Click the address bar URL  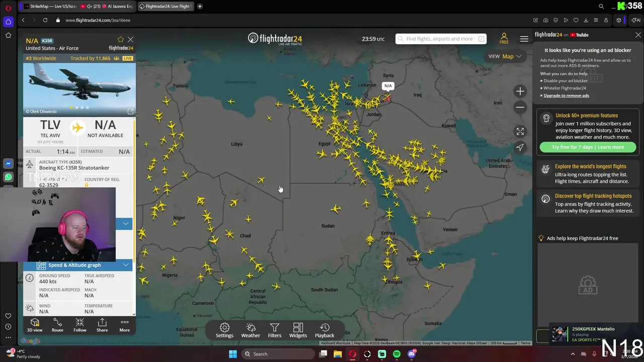pos(98,20)
